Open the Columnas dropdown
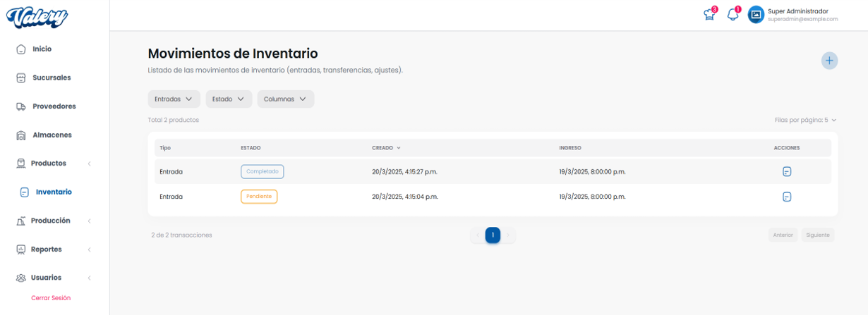868x315 pixels. 285,99
